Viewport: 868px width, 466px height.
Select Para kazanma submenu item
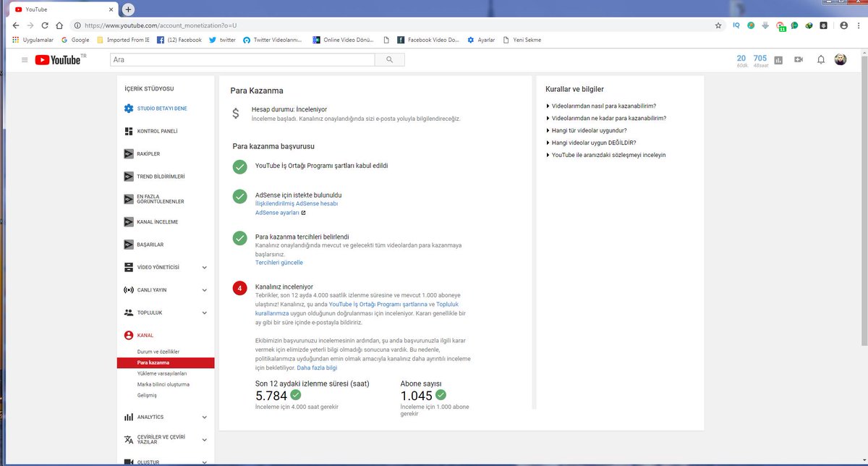click(166, 363)
